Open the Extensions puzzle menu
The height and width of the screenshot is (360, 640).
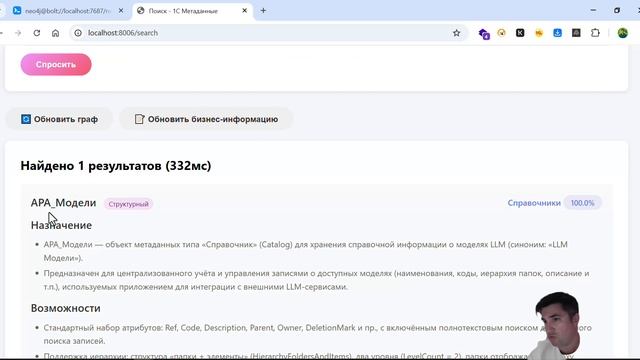tap(595, 33)
